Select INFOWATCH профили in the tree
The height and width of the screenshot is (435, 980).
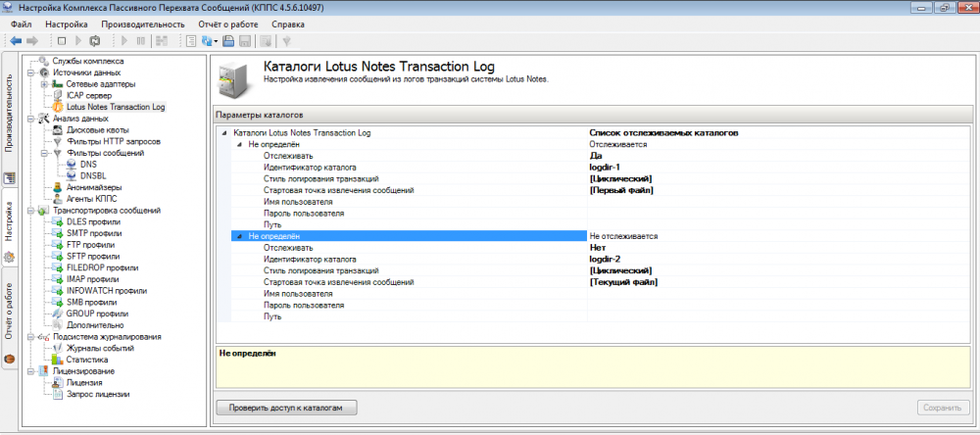106,291
